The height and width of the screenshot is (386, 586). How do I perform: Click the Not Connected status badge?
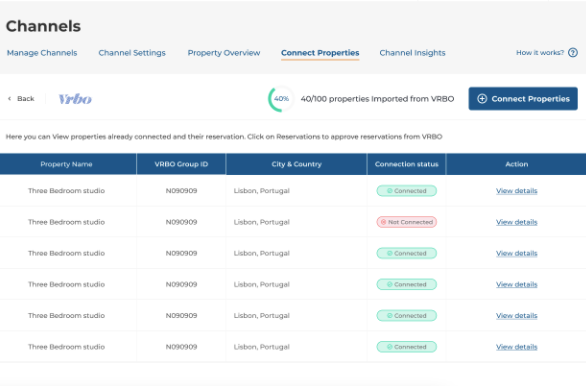click(x=407, y=222)
